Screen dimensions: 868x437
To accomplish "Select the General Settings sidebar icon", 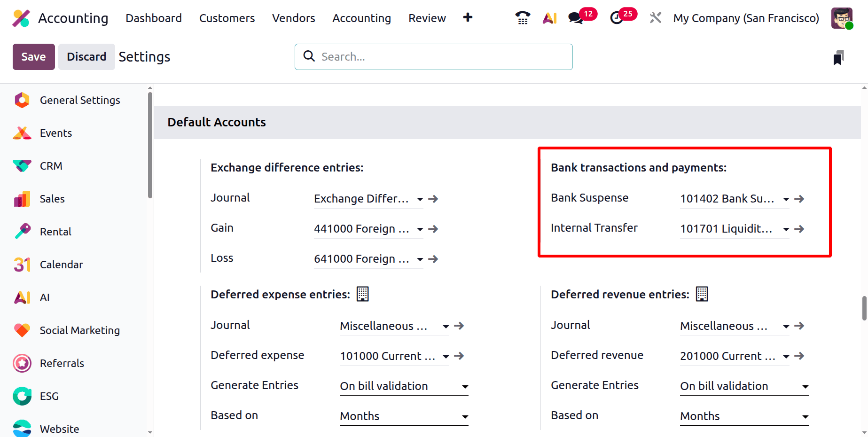I will tap(22, 100).
